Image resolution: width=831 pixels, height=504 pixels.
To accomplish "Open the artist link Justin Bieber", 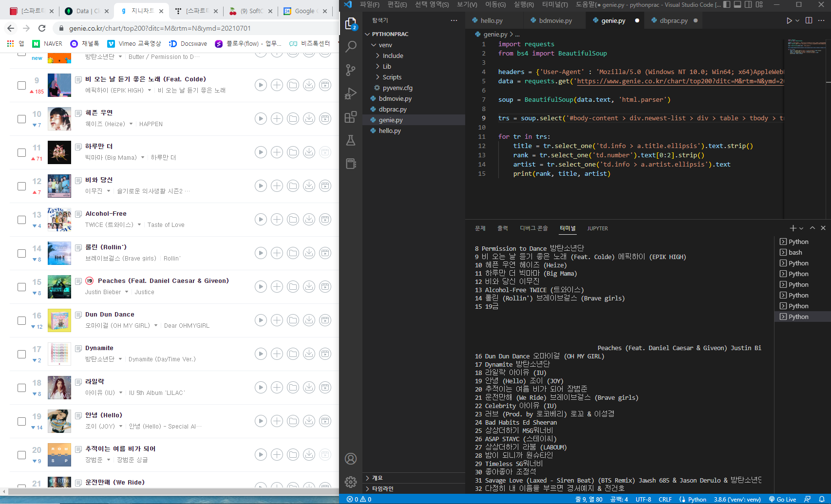I will (103, 292).
